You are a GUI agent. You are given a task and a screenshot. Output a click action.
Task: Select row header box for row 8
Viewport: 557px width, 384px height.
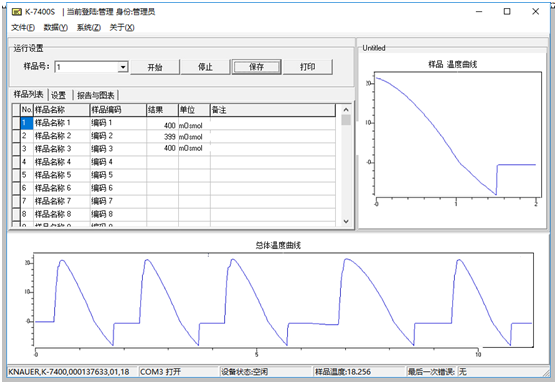tap(16, 214)
